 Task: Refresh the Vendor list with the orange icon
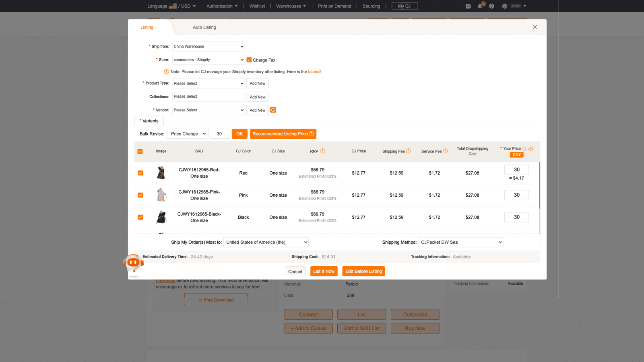tap(273, 110)
